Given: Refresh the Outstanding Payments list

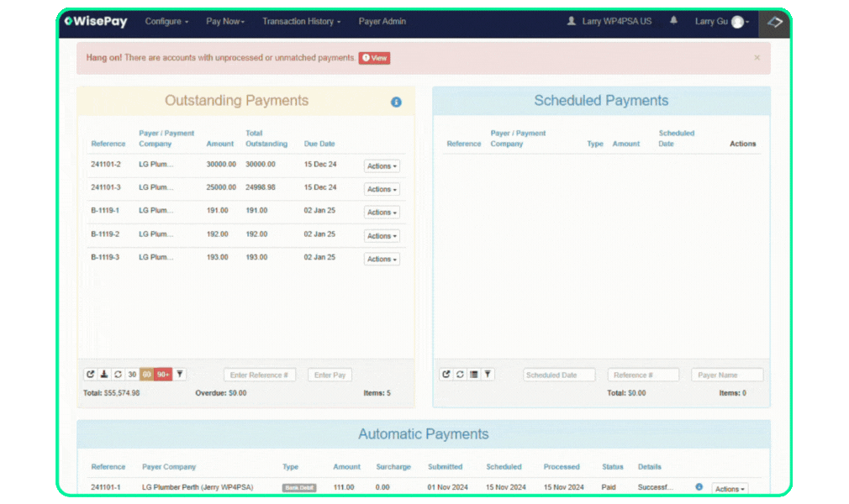Looking at the screenshot, I should [117, 374].
